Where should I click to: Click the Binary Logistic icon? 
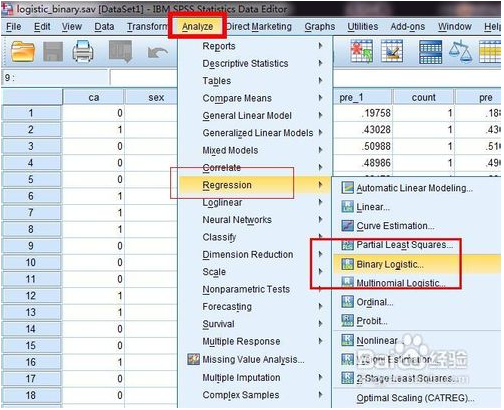tap(347, 264)
